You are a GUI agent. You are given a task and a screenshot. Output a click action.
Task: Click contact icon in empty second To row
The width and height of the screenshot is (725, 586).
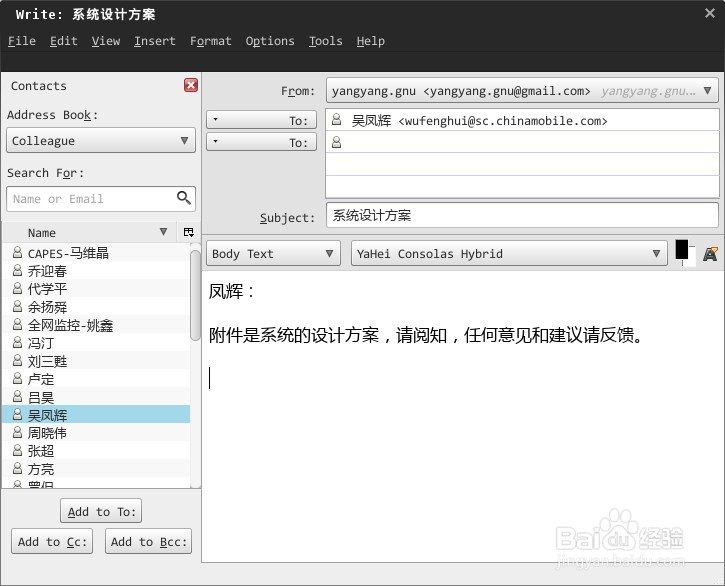[x=337, y=142]
